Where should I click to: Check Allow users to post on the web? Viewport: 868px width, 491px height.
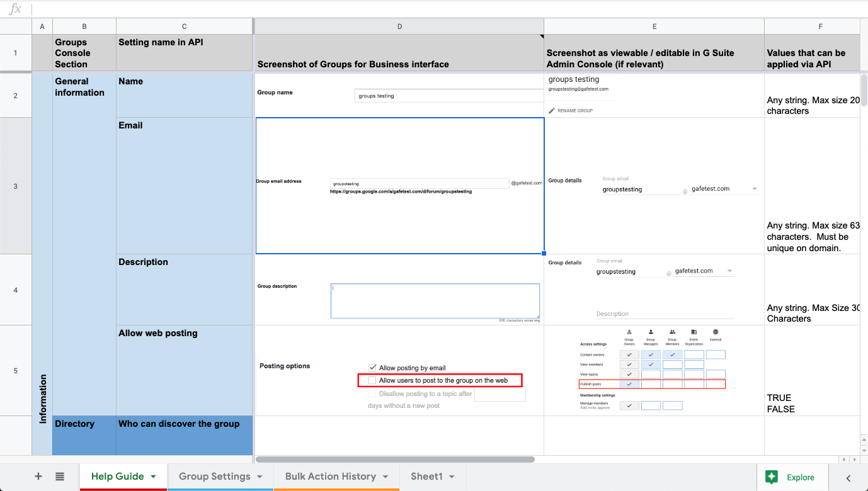pyautogui.click(x=372, y=380)
